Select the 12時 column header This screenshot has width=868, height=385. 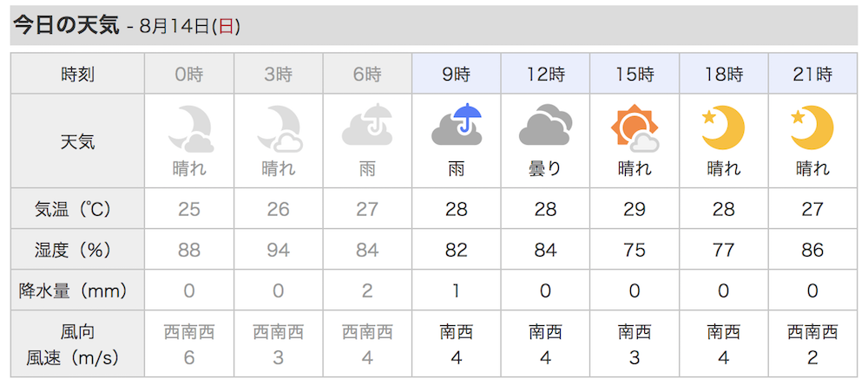point(545,74)
